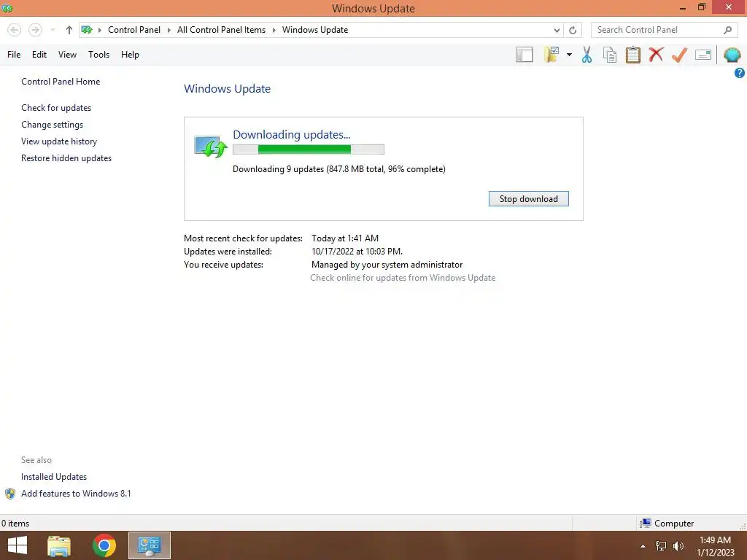Click the teal shell toolbar icon
The height and width of the screenshot is (560, 747).
tap(732, 55)
